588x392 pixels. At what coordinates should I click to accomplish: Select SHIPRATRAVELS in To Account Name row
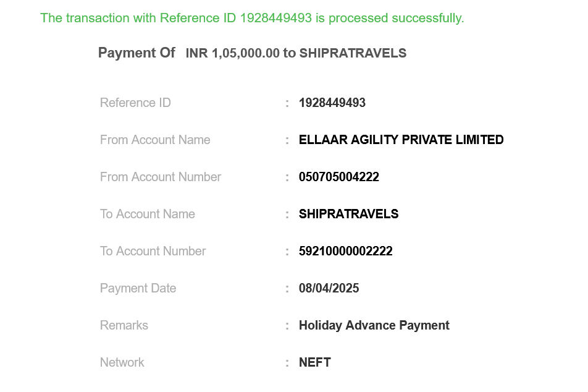tap(348, 214)
